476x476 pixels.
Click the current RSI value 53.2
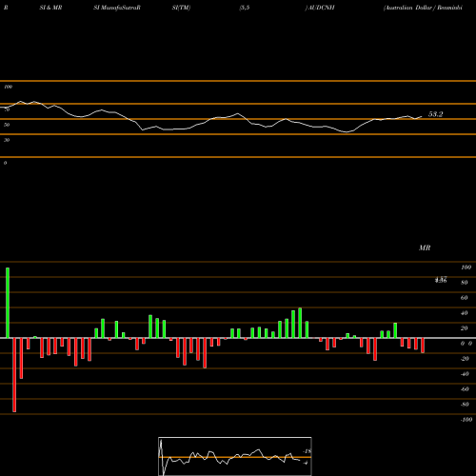click(435, 114)
